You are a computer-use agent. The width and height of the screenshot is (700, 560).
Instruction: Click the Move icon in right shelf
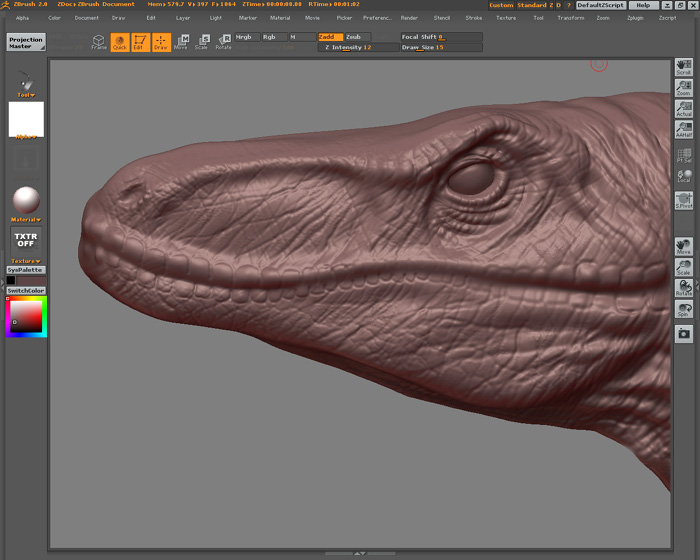[x=683, y=247]
